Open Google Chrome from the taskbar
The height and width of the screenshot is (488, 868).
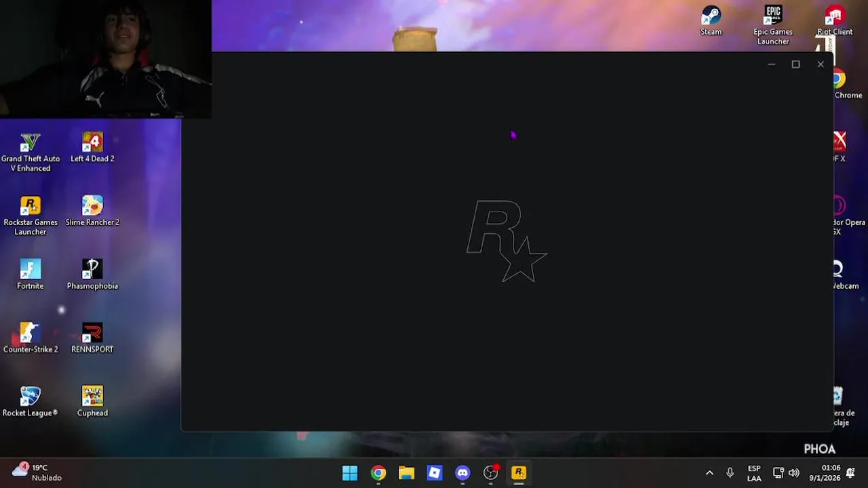[378, 472]
